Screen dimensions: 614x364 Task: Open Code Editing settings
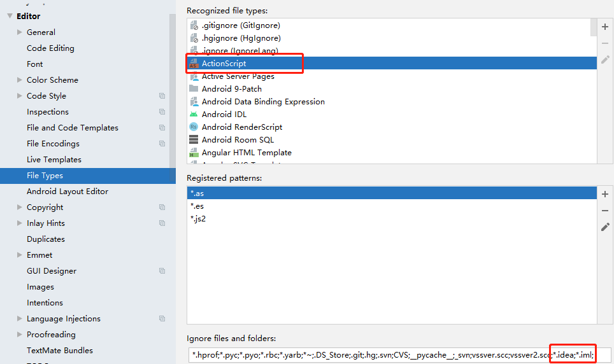tap(50, 48)
